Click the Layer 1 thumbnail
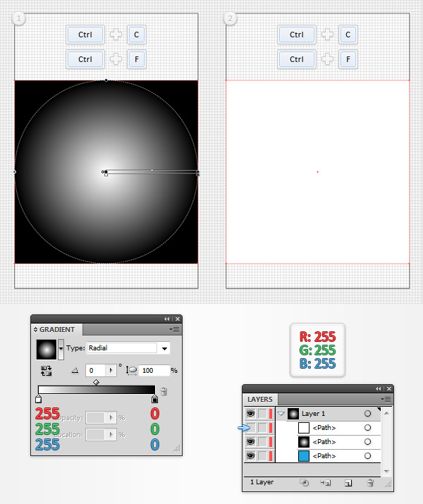 coord(293,414)
